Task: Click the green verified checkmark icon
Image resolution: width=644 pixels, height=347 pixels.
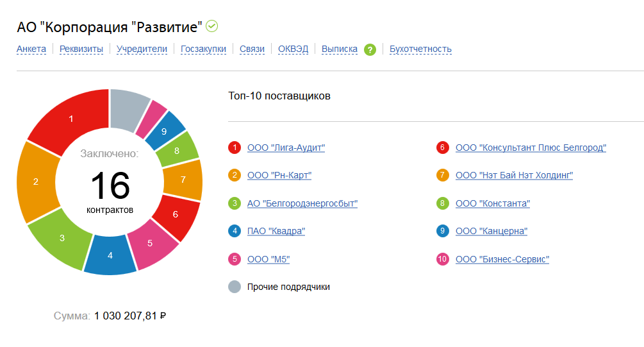Action: tap(211, 26)
